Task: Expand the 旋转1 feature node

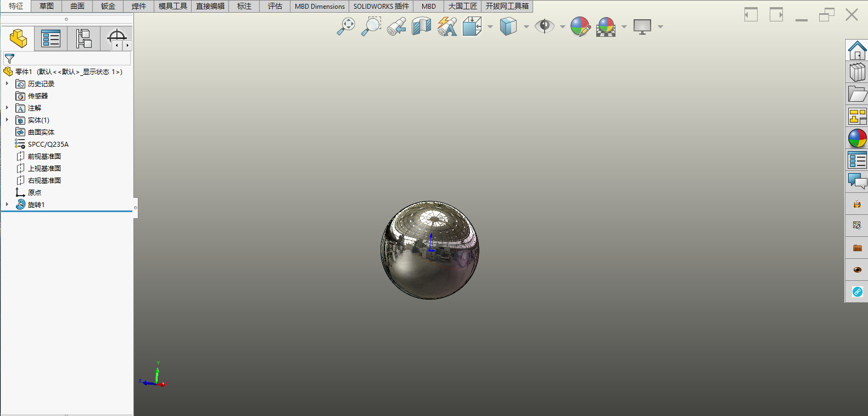Action: [x=7, y=204]
